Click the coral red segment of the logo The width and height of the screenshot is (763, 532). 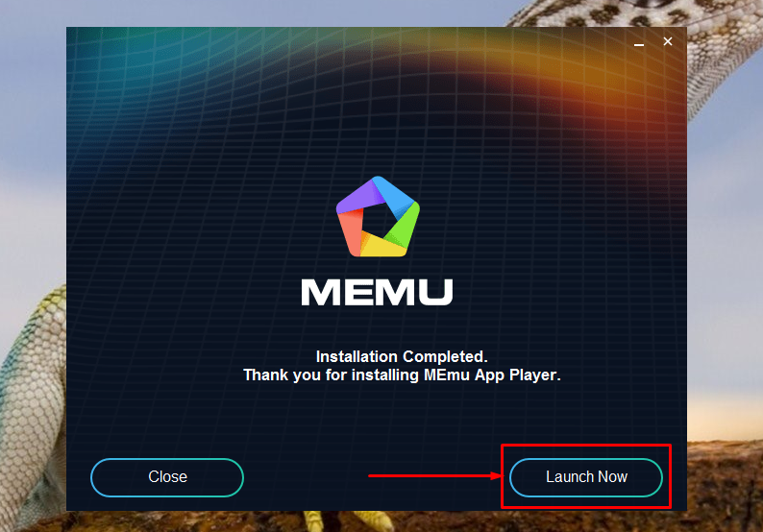(x=352, y=232)
